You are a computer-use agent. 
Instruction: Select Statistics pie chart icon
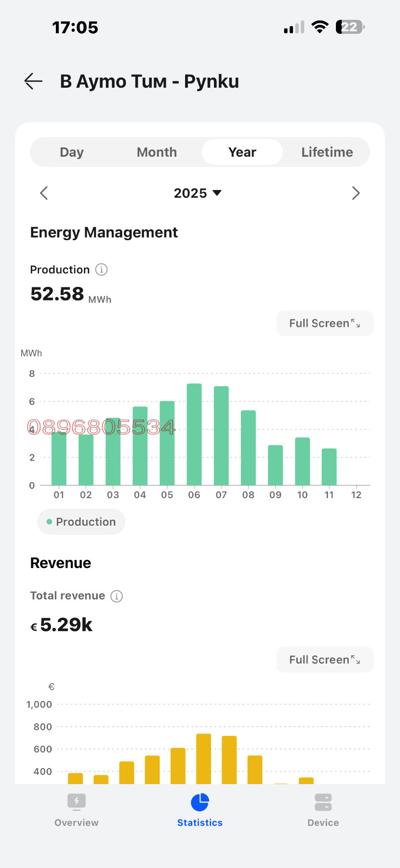point(200,802)
